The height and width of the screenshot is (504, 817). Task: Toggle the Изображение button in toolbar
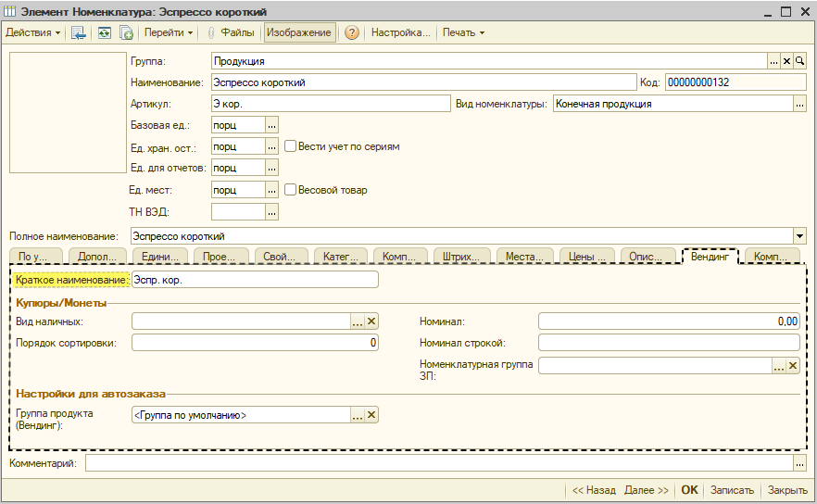[299, 32]
